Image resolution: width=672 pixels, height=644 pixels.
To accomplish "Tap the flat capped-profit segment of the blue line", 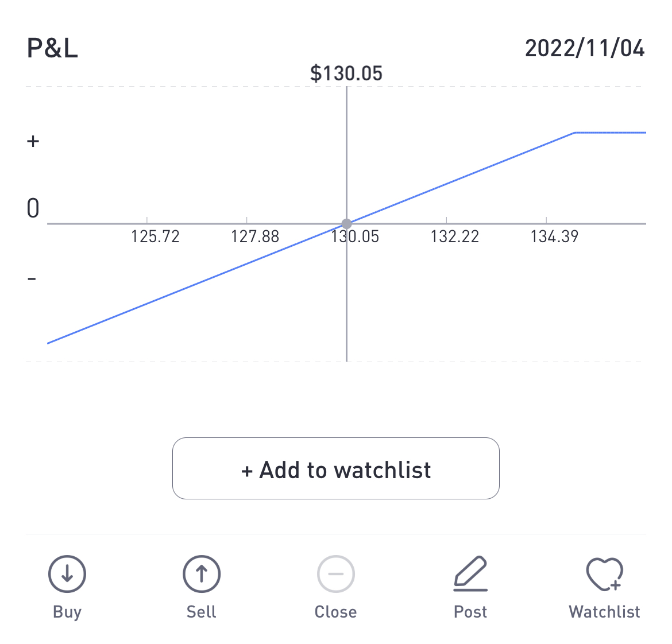I will coord(610,133).
